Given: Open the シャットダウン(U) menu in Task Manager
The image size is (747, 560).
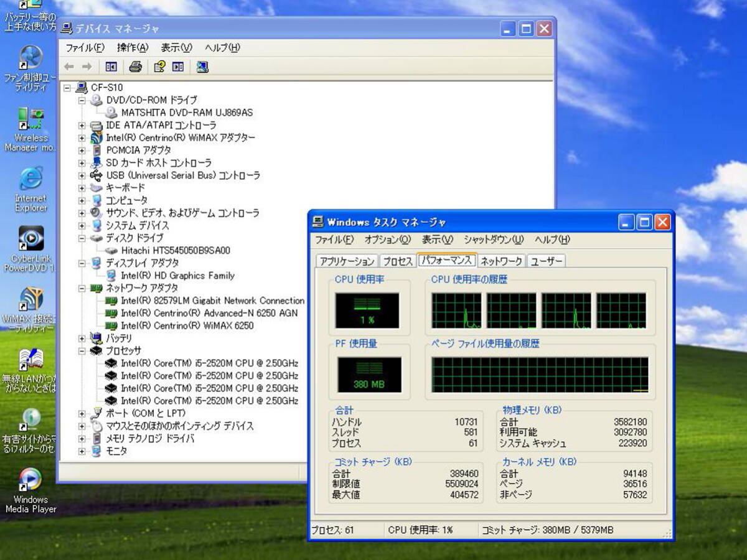Looking at the screenshot, I should pyautogui.click(x=493, y=240).
